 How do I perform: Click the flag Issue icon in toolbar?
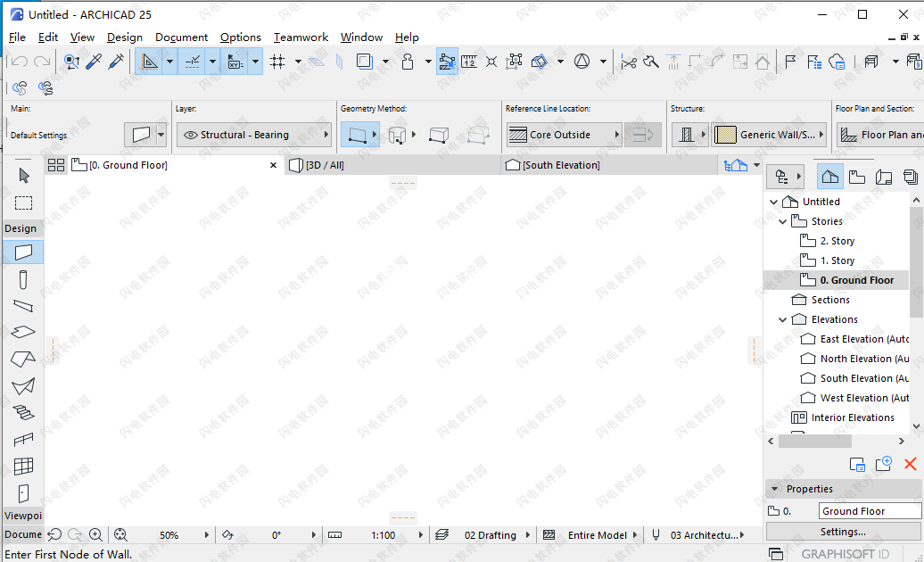pos(790,62)
